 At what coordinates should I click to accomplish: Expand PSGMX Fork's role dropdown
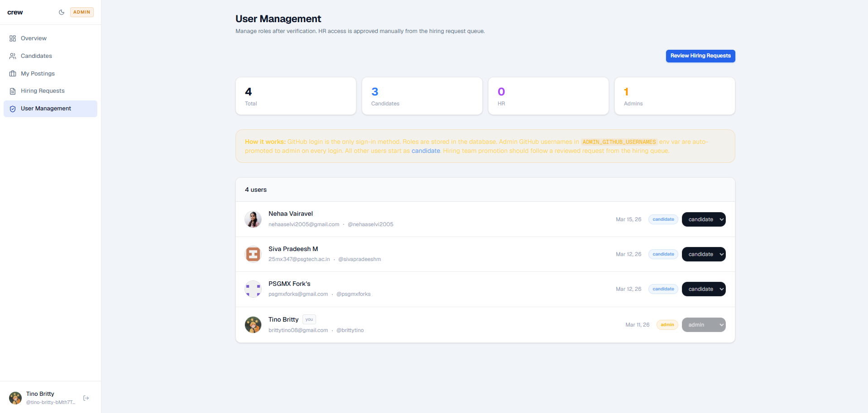coord(703,289)
